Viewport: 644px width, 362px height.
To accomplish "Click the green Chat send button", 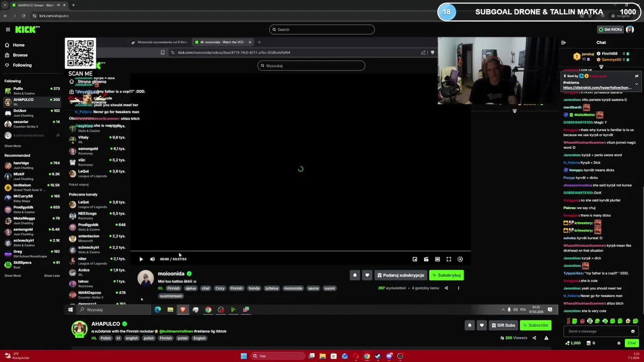I will (632, 343).
